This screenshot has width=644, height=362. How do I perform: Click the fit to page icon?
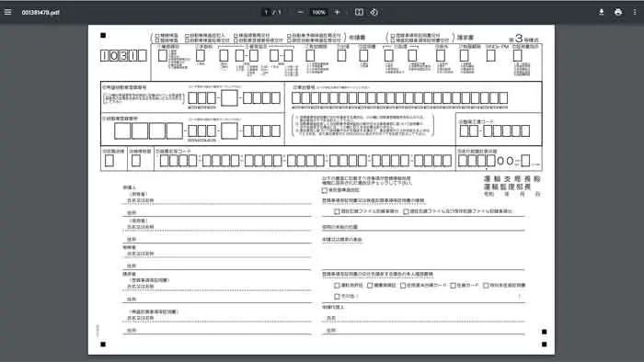coord(359,12)
